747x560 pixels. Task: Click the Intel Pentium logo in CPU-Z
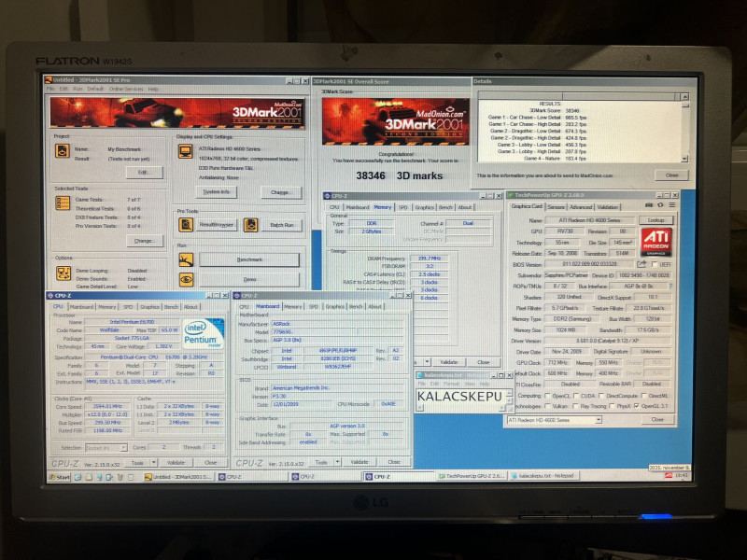coord(204,333)
